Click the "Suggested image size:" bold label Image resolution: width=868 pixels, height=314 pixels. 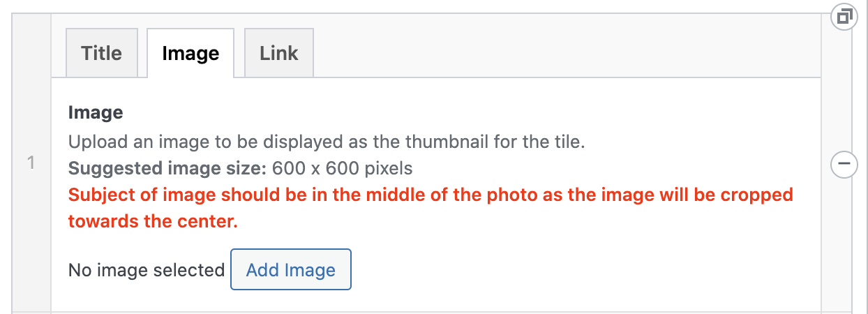pyautogui.click(x=167, y=168)
